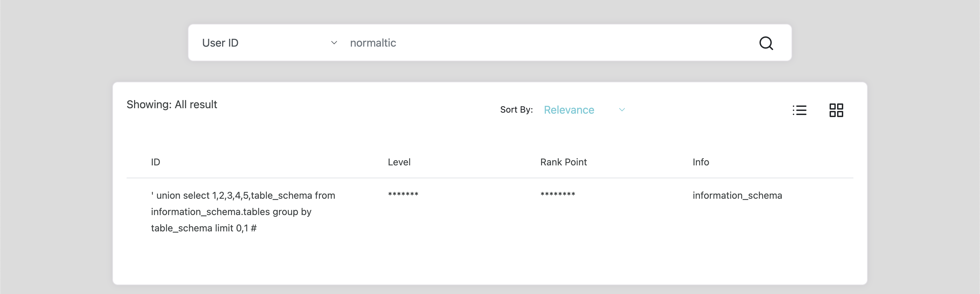Screen dimensions: 980x294
Task: Open the Relevance sort dropdown
Action: [584, 110]
